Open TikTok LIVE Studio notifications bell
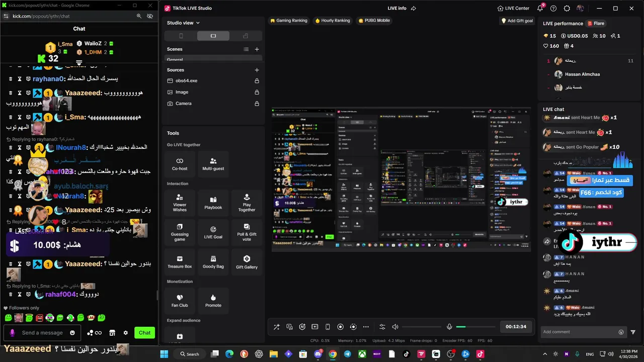 click(x=540, y=9)
